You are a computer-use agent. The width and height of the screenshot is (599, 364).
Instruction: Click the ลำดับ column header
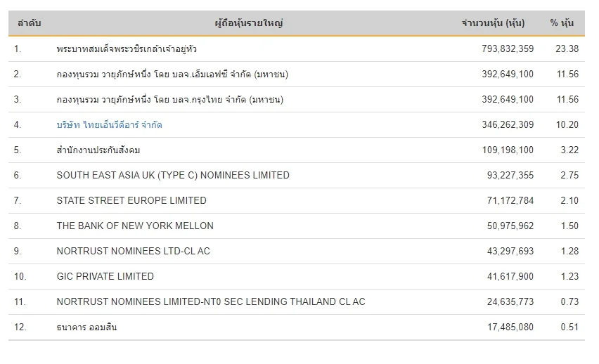click(x=28, y=23)
